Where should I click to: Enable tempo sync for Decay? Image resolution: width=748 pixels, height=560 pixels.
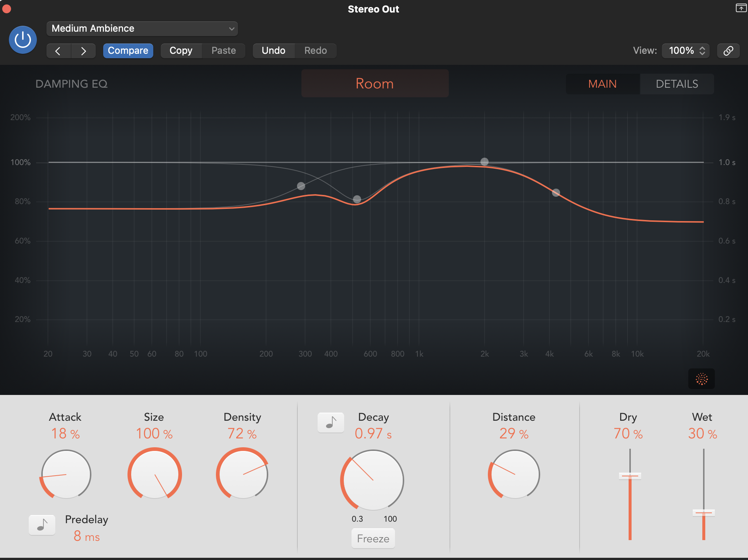click(x=331, y=423)
